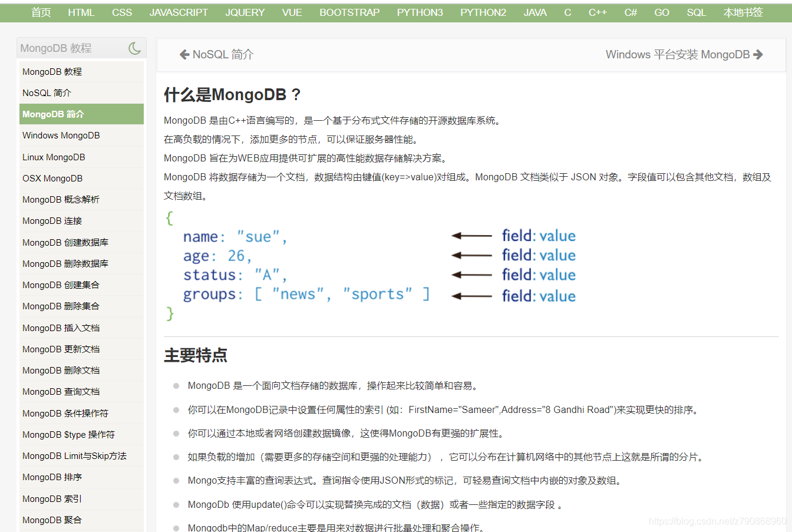
Task: Open the CSS top navigation item
Action: (x=122, y=12)
